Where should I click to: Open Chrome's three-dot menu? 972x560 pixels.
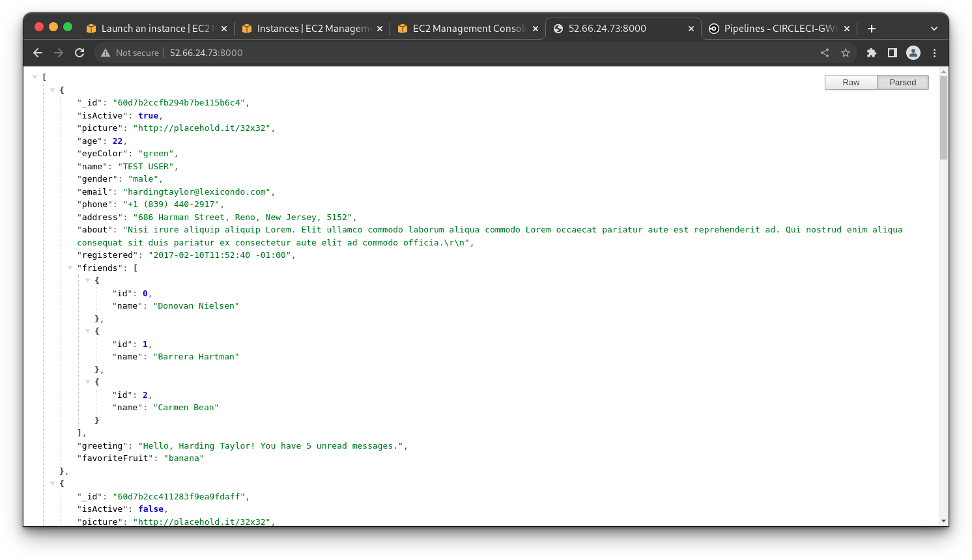(934, 53)
